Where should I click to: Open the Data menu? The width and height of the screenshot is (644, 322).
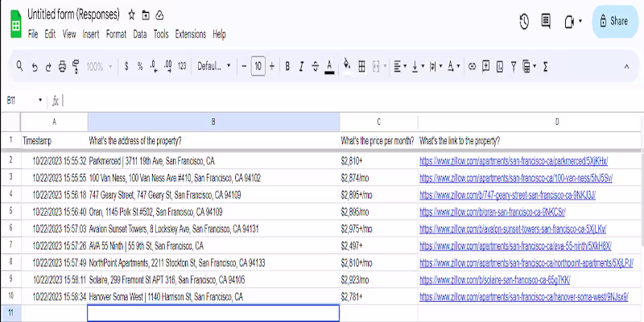click(x=139, y=35)
